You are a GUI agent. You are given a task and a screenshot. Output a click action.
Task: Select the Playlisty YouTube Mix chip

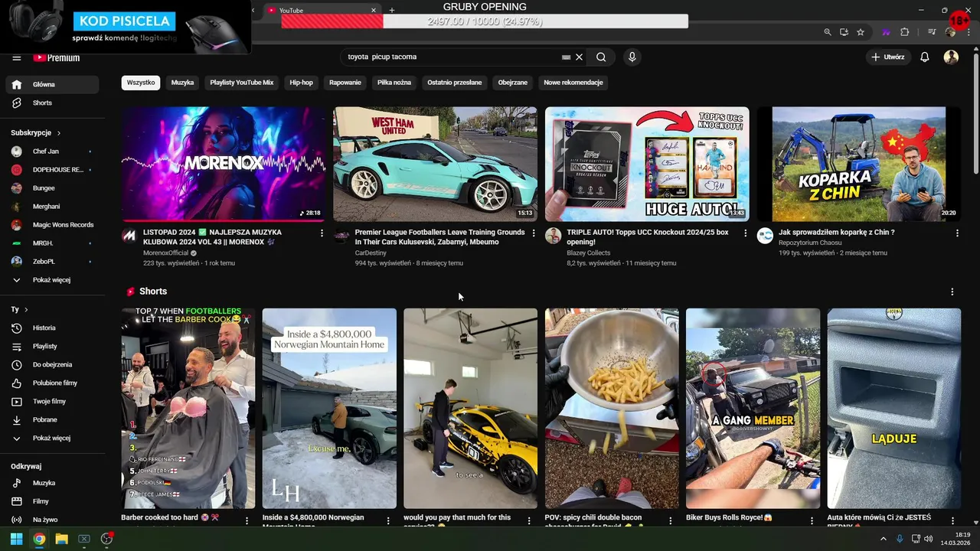(242, 83)
